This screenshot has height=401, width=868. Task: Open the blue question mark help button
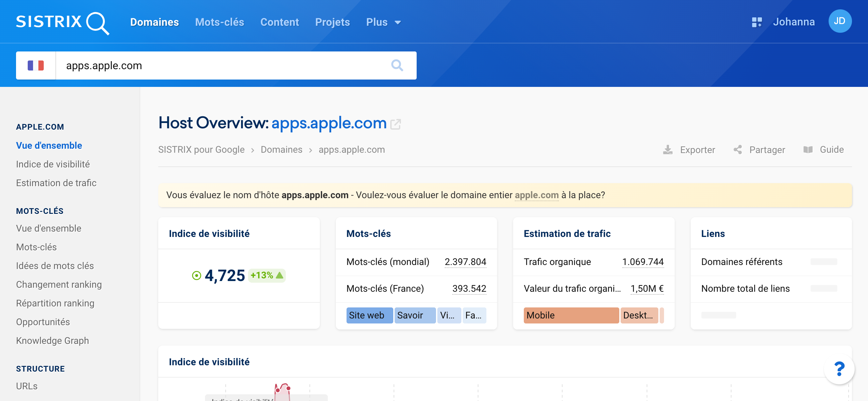(x=839, y=369)
